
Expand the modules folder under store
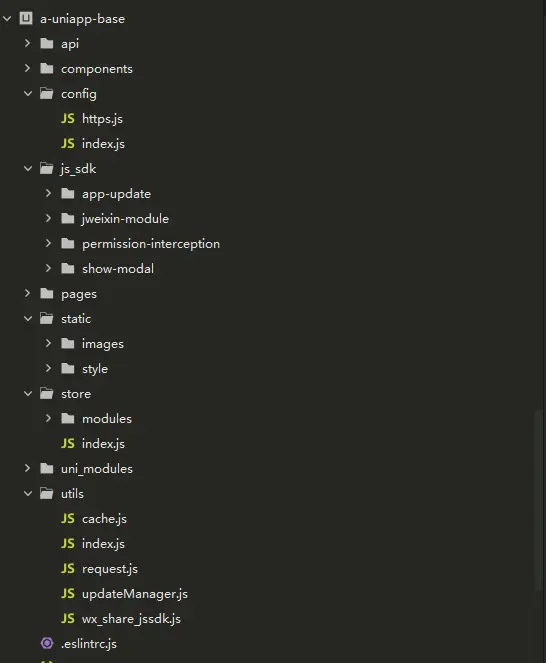coord(48,418)
